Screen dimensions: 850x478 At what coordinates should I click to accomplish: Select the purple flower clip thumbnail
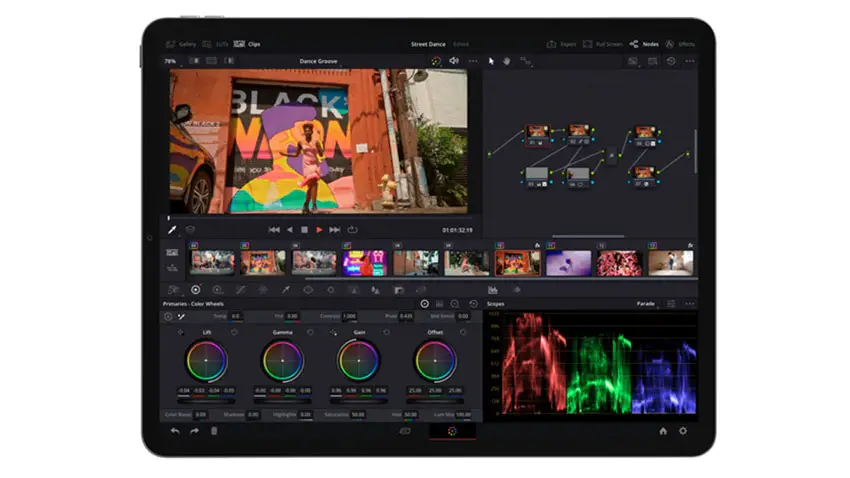click(569, 263)
